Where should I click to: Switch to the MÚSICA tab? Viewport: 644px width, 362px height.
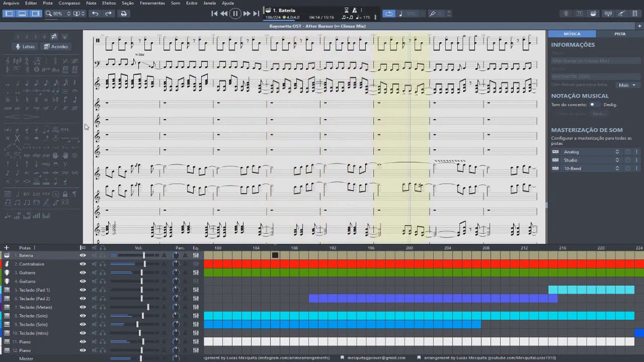coord(572,34)
